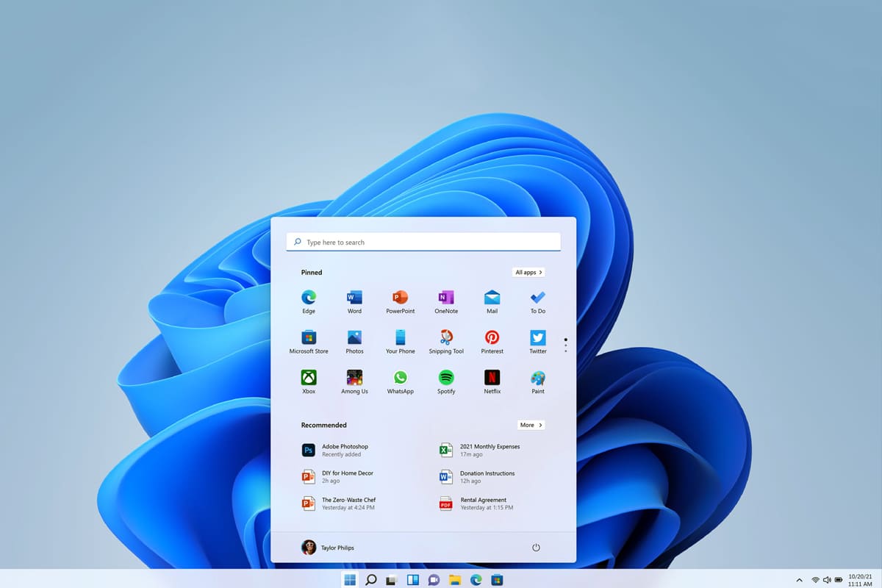Show hidden icons in system tray

pos(800,580)
